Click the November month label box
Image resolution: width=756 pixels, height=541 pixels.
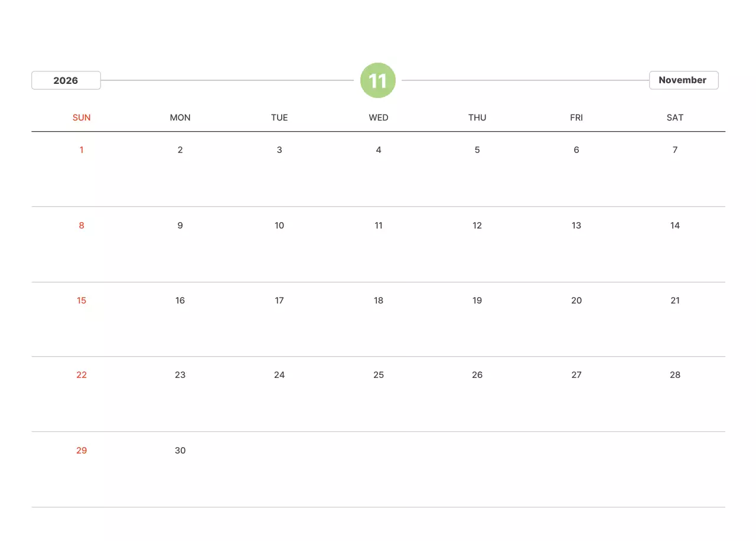(x=683, y=80)
